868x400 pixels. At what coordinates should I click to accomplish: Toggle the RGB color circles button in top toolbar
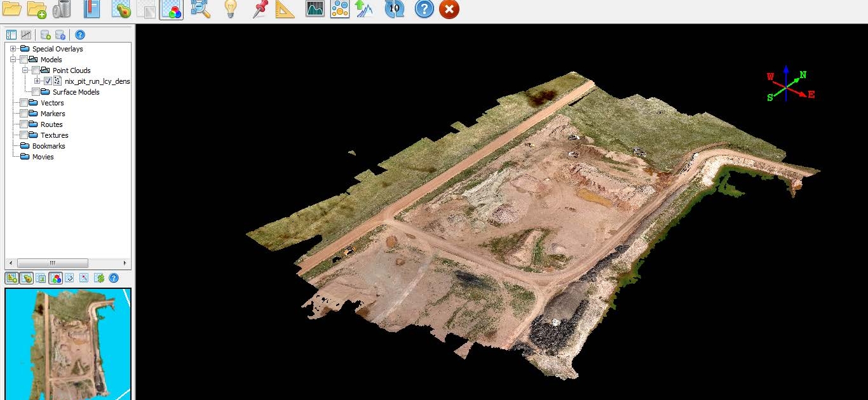pyautogui.click(x=172, y=9)
